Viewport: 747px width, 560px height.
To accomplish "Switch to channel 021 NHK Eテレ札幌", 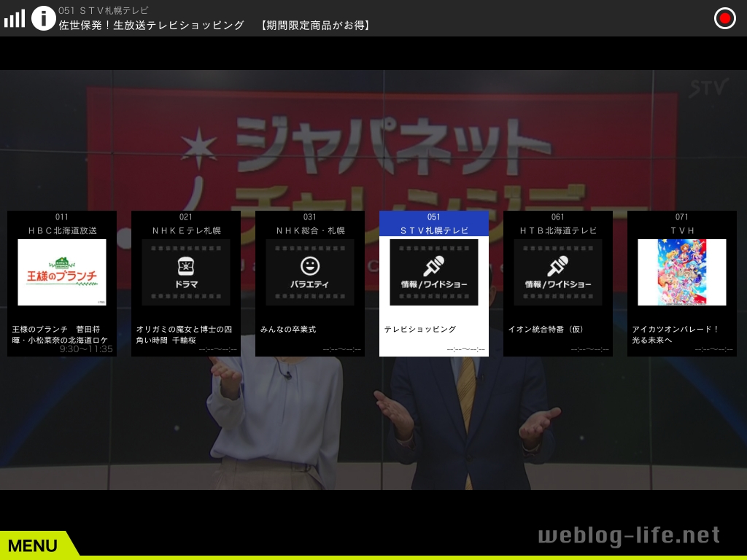I will (x=186, y=224).
